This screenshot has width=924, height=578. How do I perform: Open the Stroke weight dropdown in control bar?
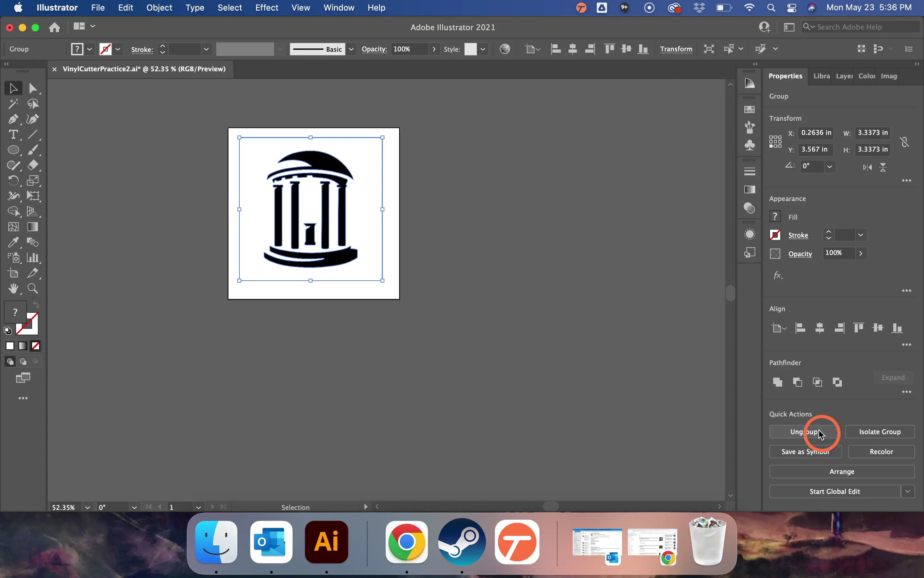pyautogui.click(x=206, y=49)
